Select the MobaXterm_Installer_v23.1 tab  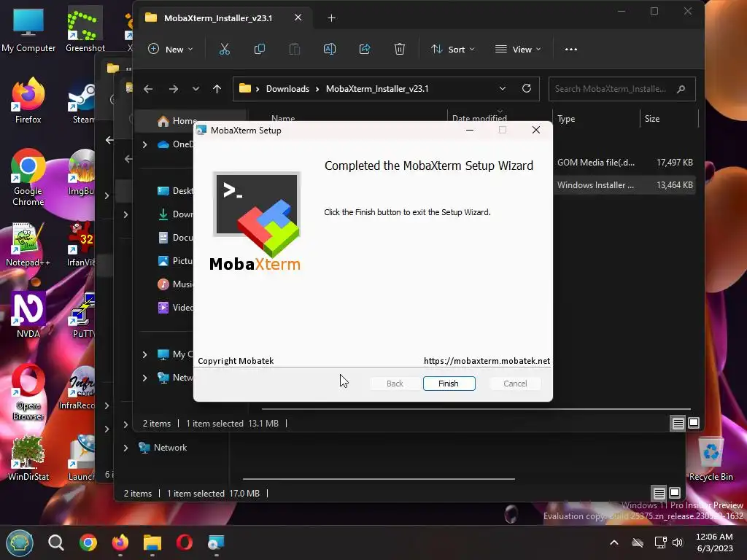coord(224,18)
